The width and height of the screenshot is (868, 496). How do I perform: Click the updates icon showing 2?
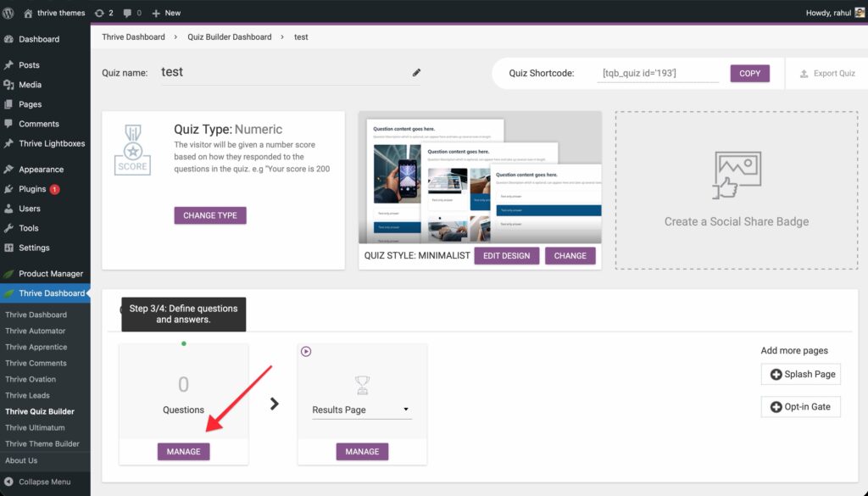(x=104, y=13)
